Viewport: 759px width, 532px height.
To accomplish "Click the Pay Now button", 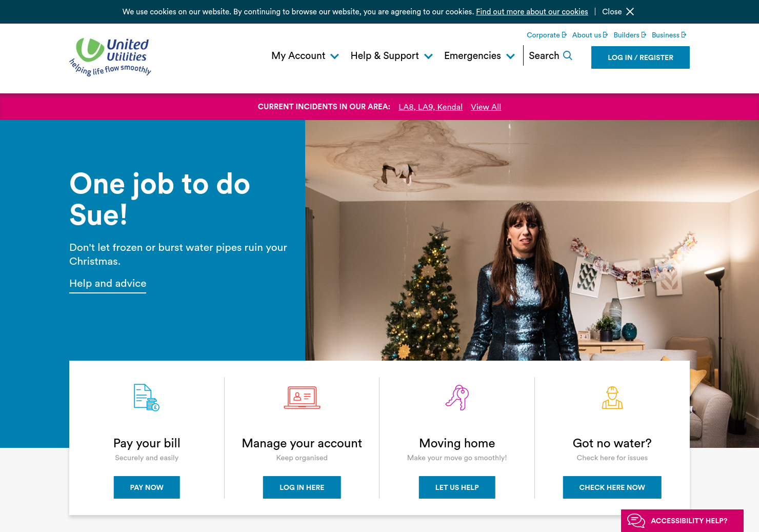I will click(147, 487).
